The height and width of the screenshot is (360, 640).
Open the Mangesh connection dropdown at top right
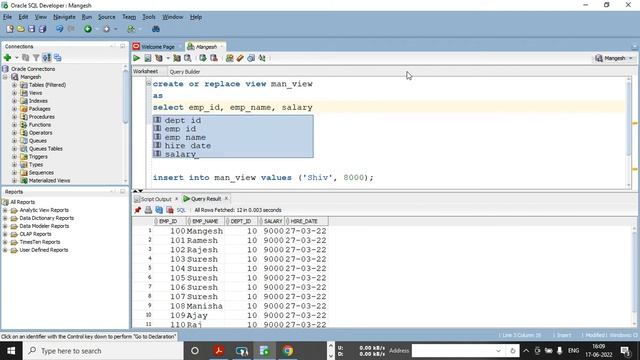pyautogui.click(x=631, y=58)
